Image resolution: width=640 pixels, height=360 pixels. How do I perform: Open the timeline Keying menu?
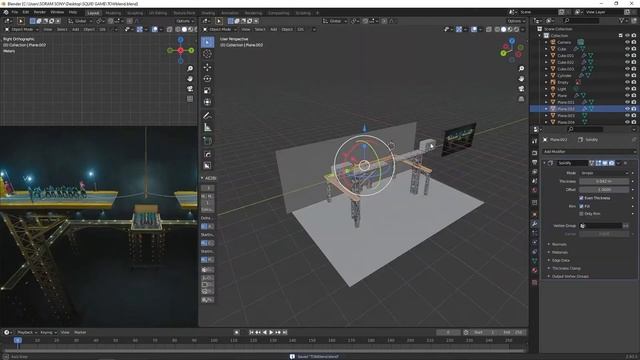point(48,332)
